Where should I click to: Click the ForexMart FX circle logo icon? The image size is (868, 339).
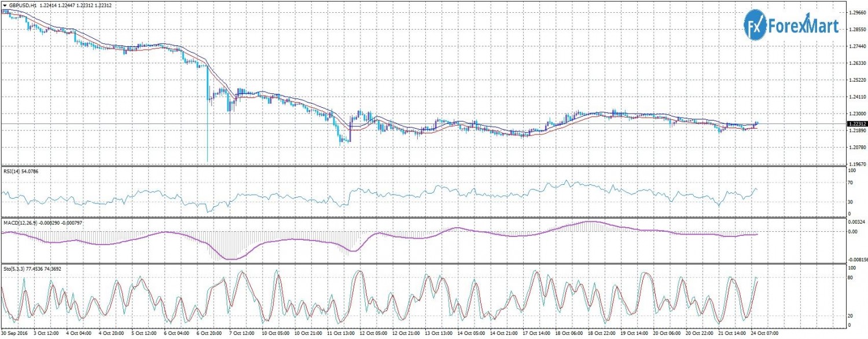pos(755,25)
